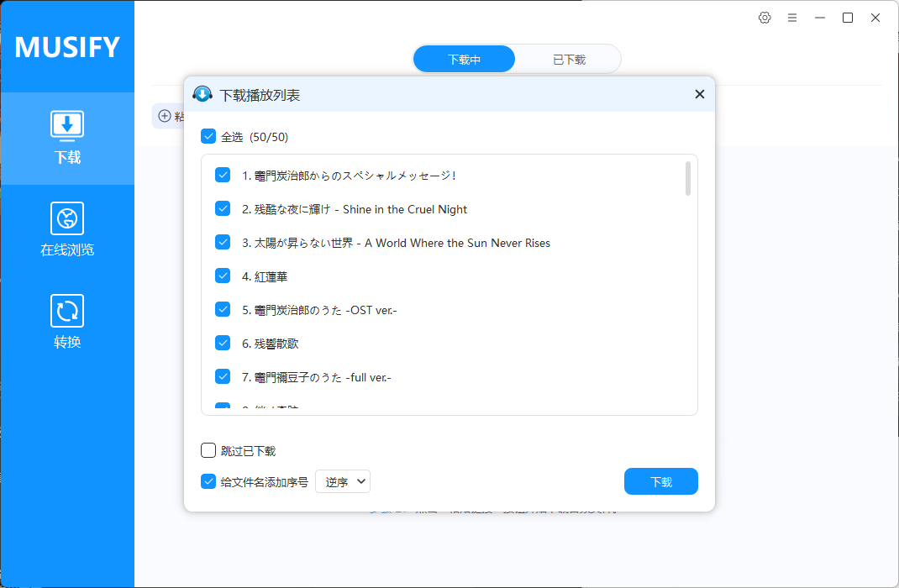Image resolution: width=899 pixels, height=588 pixels.
Task: Uncheck track 5 竈門炭治郎のうた OST ver. checkbox
Action: tap(223, 309)
